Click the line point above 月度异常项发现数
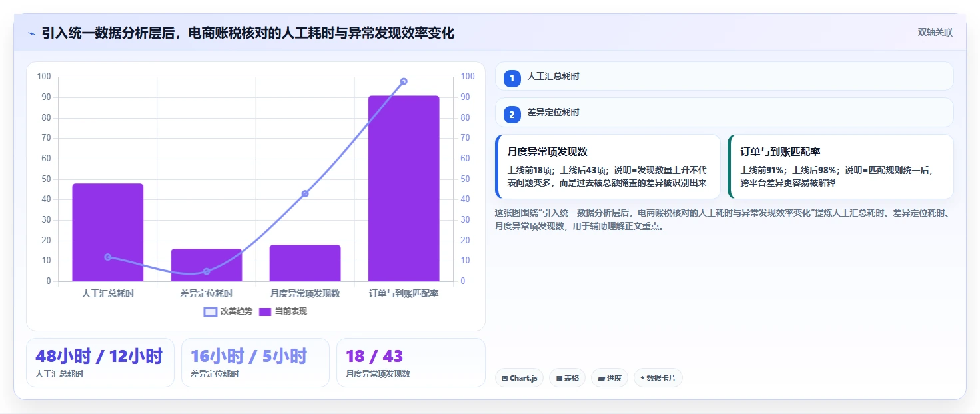 coord(305,193)
